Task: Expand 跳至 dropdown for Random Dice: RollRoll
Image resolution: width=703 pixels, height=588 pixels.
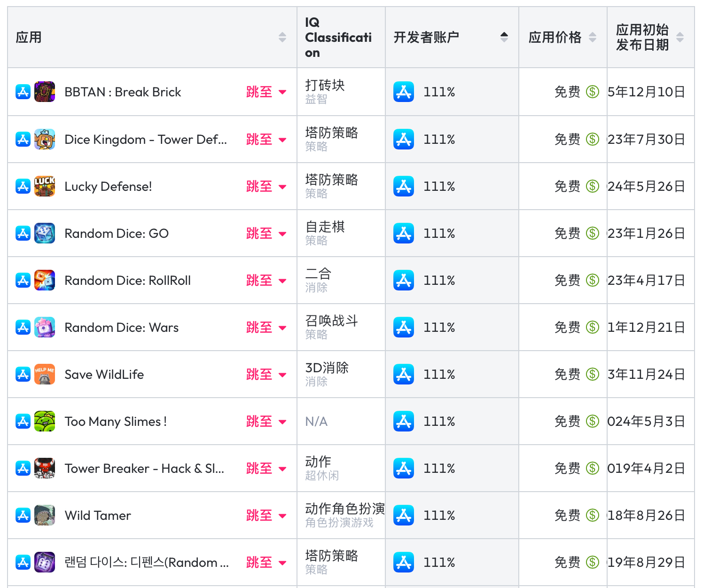Action: click(x=266, y=280)
